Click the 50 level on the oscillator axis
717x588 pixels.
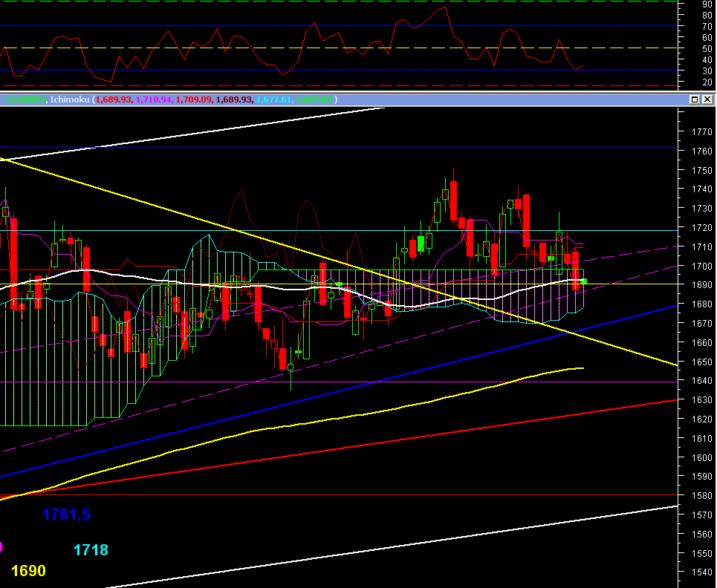click(707, 49)
